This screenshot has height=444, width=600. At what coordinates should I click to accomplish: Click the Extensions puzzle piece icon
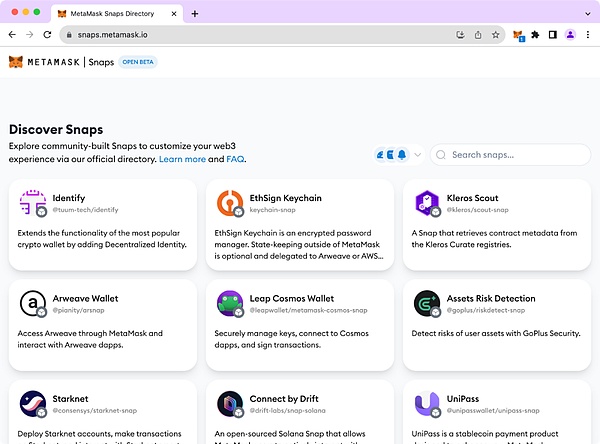(x=535, y=34)
